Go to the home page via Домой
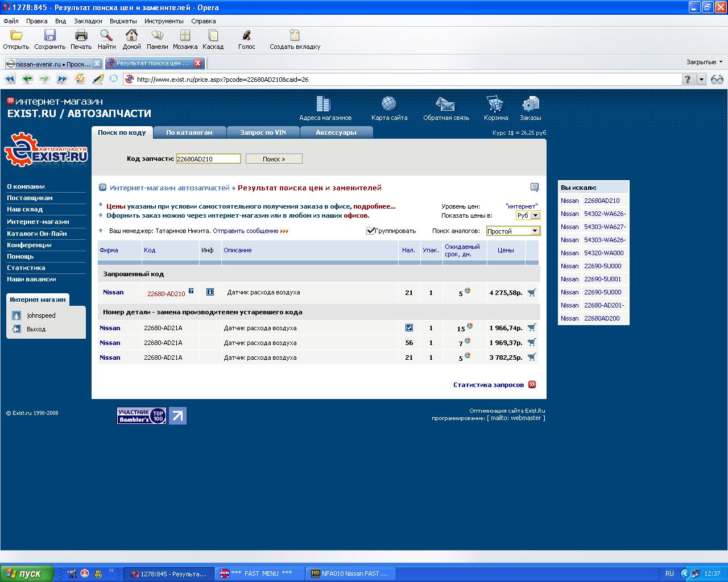This screenshot has height=582, width=728. [x=131, y=36]
